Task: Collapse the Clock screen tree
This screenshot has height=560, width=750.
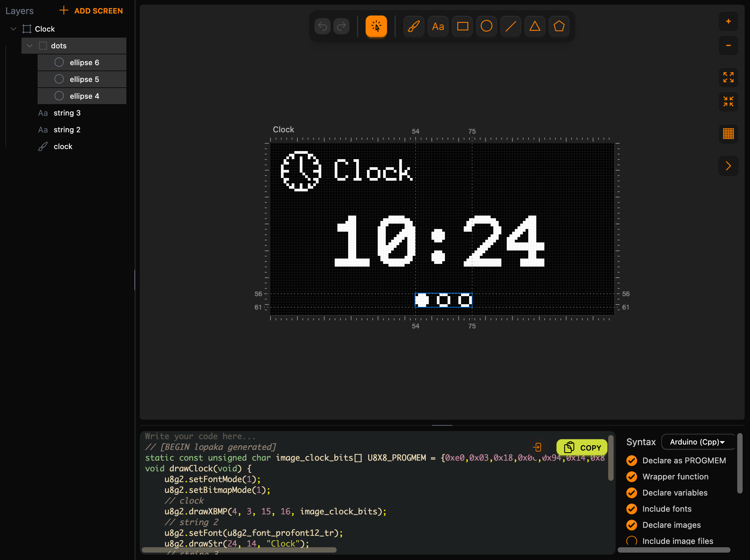Action: point(13,29)
